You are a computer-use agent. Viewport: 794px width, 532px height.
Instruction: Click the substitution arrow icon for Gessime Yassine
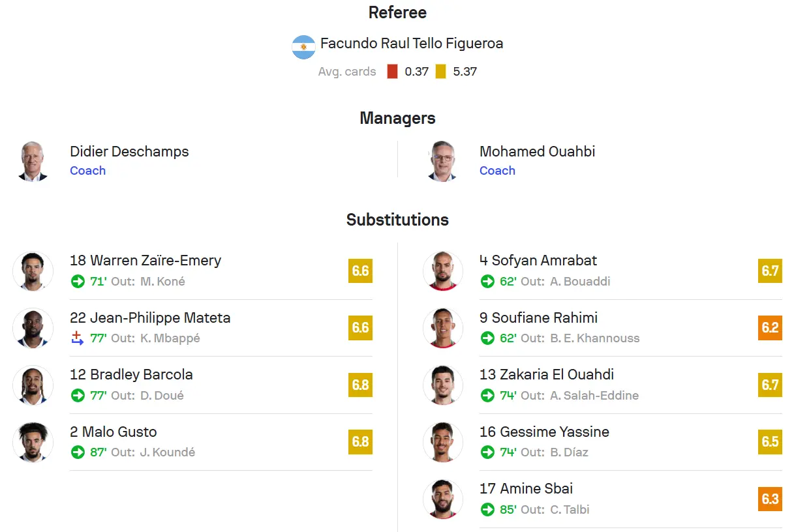pyautogui.click(x=487, y=452)
